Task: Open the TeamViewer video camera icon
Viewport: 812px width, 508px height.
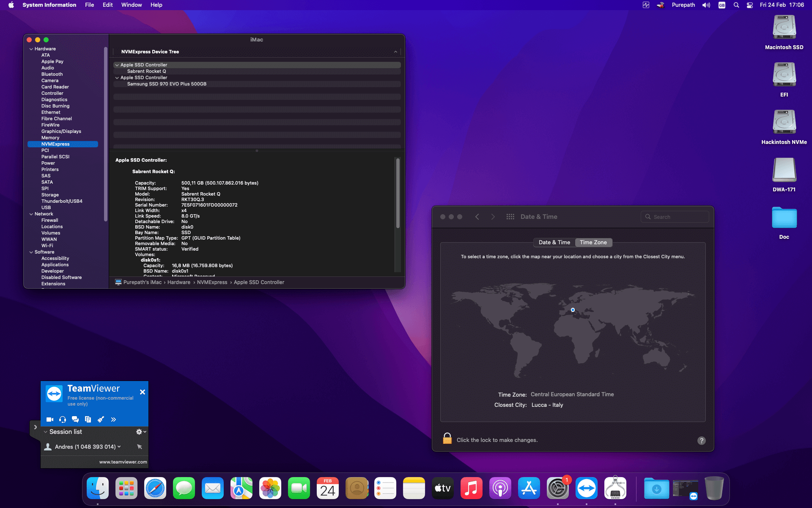Action: [49, 420]
